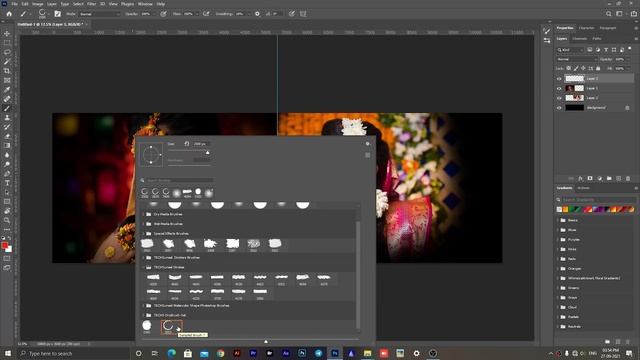640x360 pixels.
Task: Hide the Background layer eye icon
Action: (x=559, y=108)
